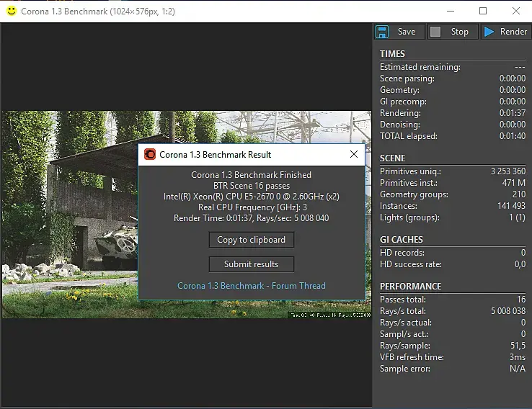Click the PERFORMANCE section heading
The height and width of the screenshot is (409, 532).
pos(411,287)
